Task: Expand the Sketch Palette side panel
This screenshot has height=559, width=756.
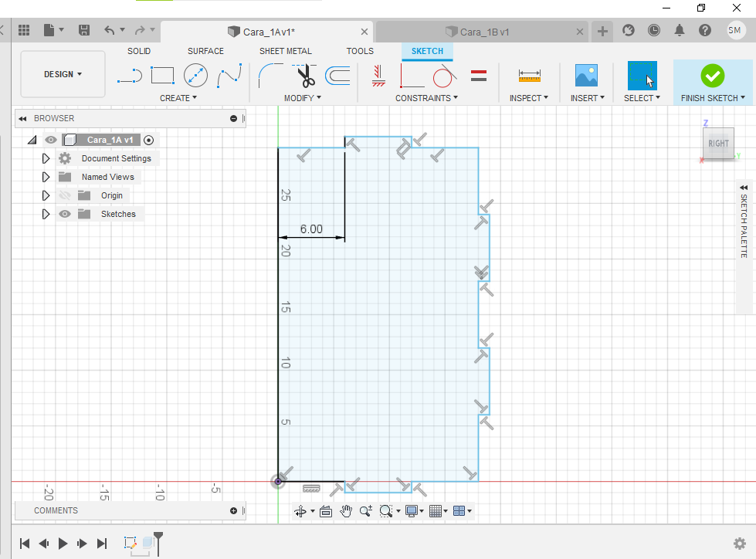Action: 744,187
